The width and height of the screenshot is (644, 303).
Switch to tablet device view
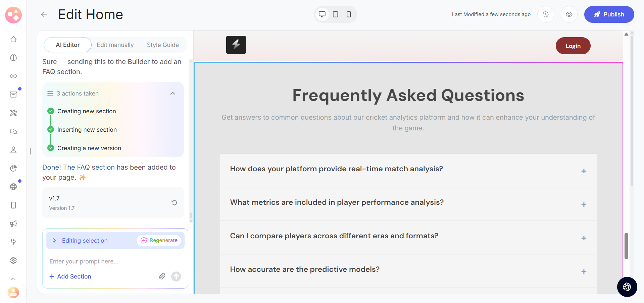336,14
